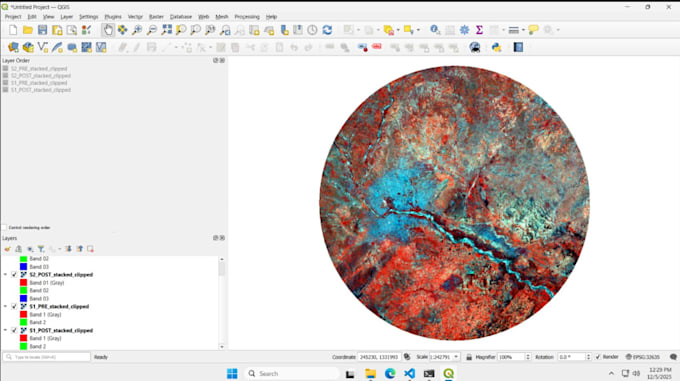
Task: Click the Map Tips speech bubble icon
Action: point(533,30)
